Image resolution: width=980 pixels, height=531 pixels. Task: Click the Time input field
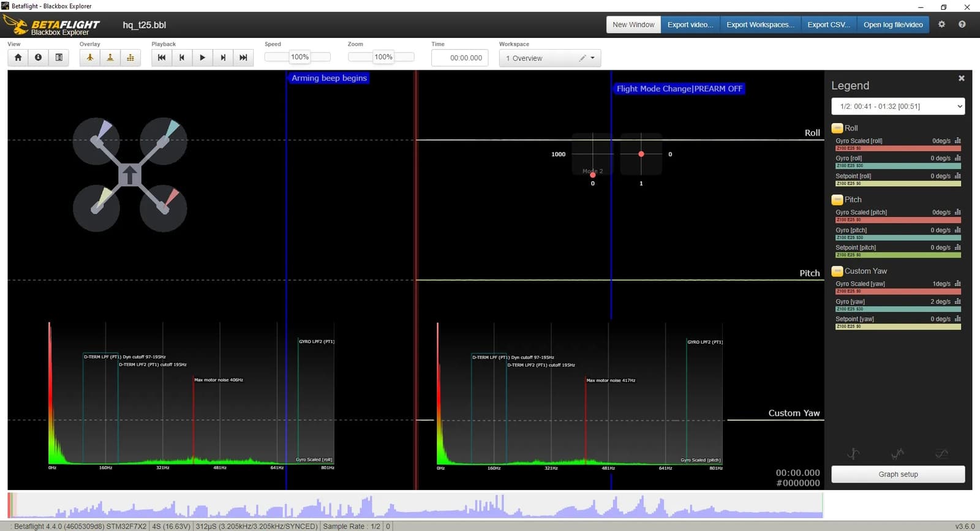(460, 58)
